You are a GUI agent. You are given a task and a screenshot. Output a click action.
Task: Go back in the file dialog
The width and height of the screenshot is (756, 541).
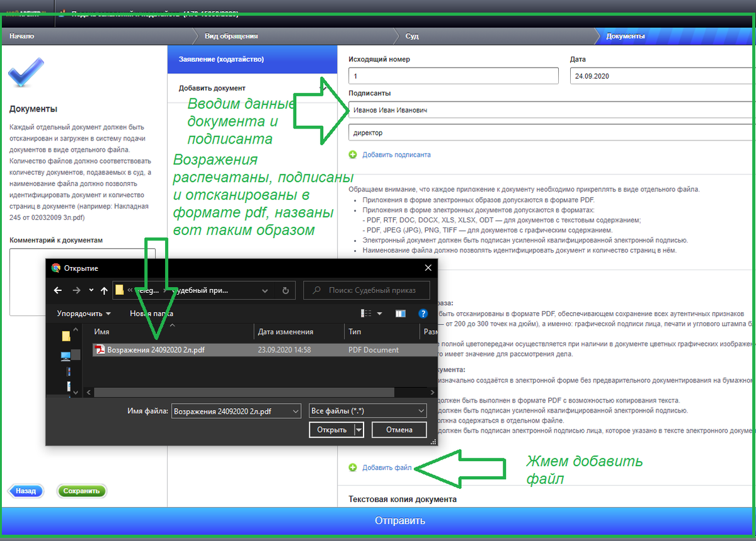pos(58,290)
